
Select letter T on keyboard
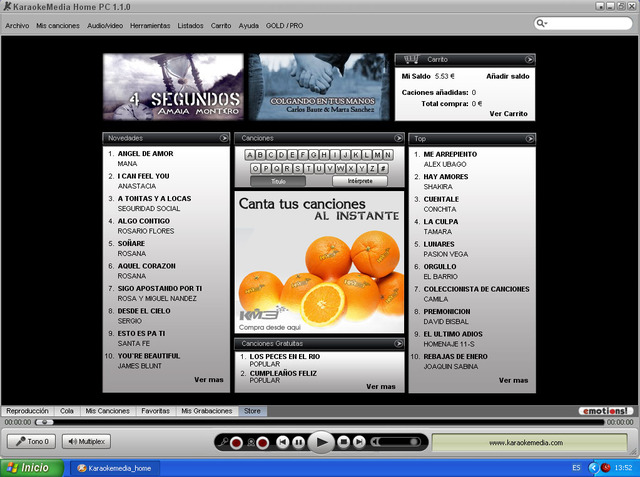point(308,169)
